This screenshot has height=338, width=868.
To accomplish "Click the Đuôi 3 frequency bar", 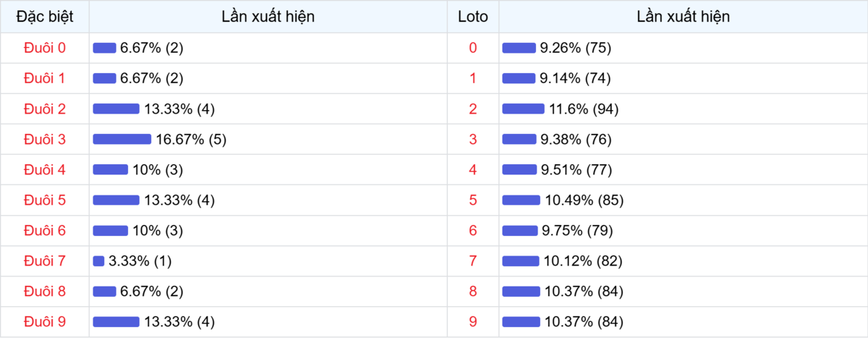I will click(122, 139).
